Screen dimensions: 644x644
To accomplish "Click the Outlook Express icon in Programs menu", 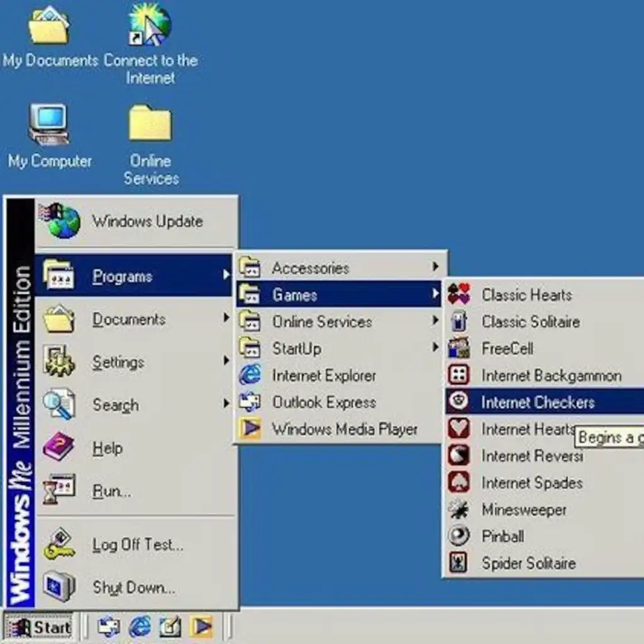I will point(250,402).
